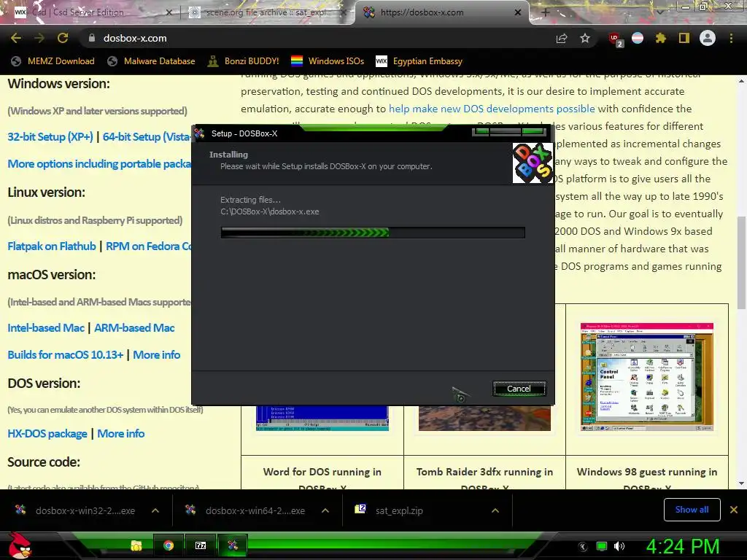Screen dimensions: 747x560
Task: Click the 32-bit Setup (XP+) link
Action: (x=50, y=136)
